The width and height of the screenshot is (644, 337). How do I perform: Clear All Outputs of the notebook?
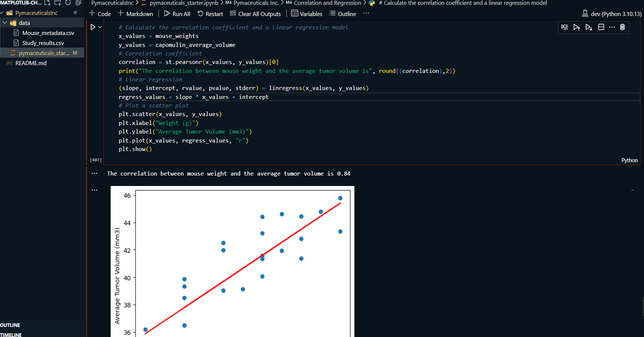click(x=255, y=14)
